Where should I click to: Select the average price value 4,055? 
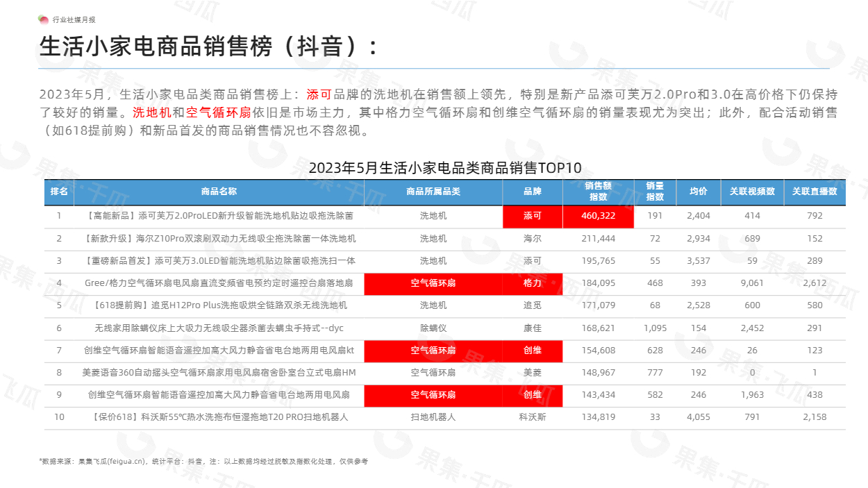pos(699,417)
